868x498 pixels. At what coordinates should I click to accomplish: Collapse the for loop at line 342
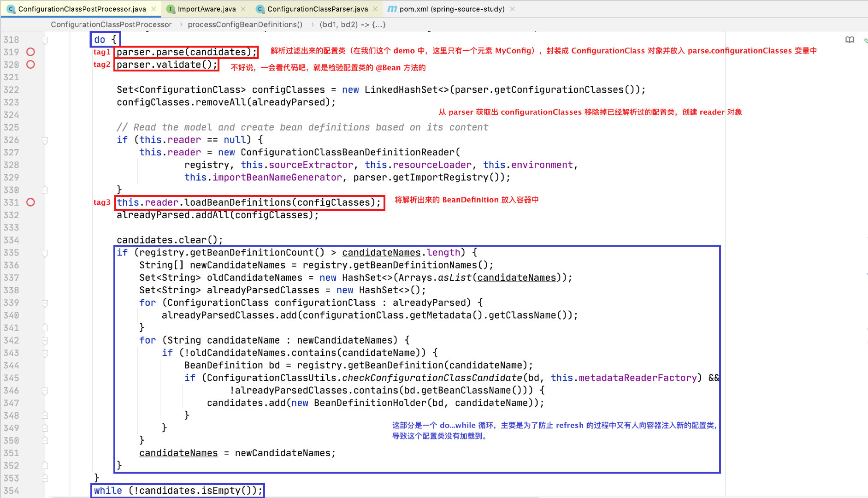click(x=45, y=340)
